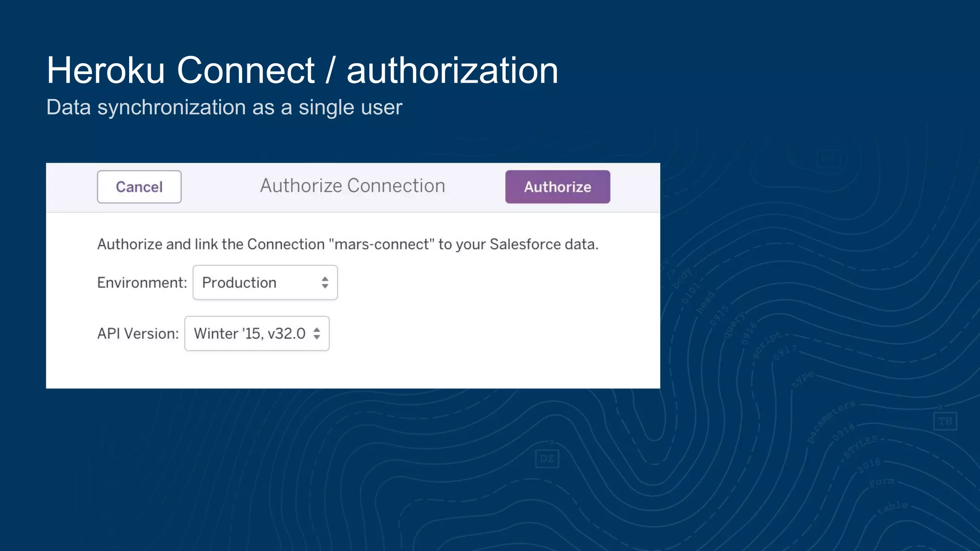Open the Environment dropdown showing Production
Image resolution: width=980 pixels, height=551 pixels.
265,283
